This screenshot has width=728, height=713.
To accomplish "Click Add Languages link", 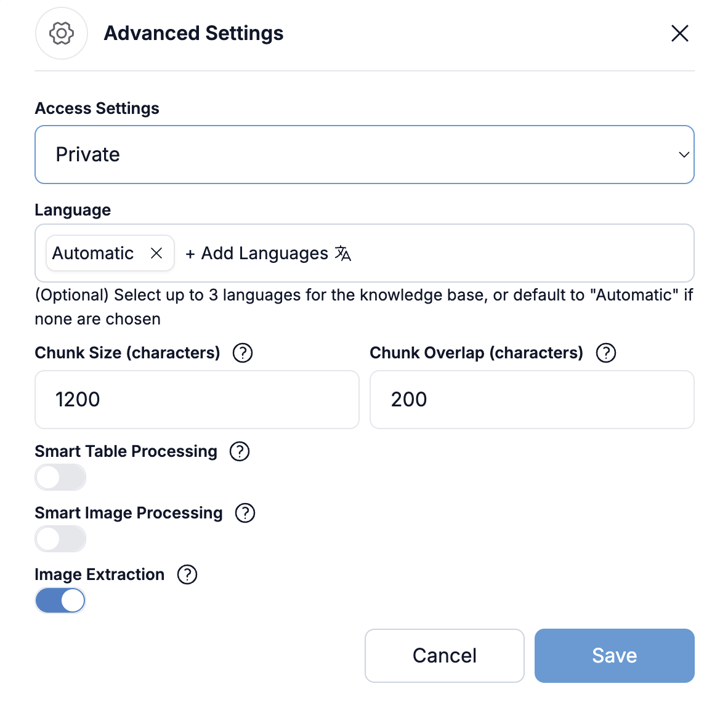I will [x=257, y=254].
